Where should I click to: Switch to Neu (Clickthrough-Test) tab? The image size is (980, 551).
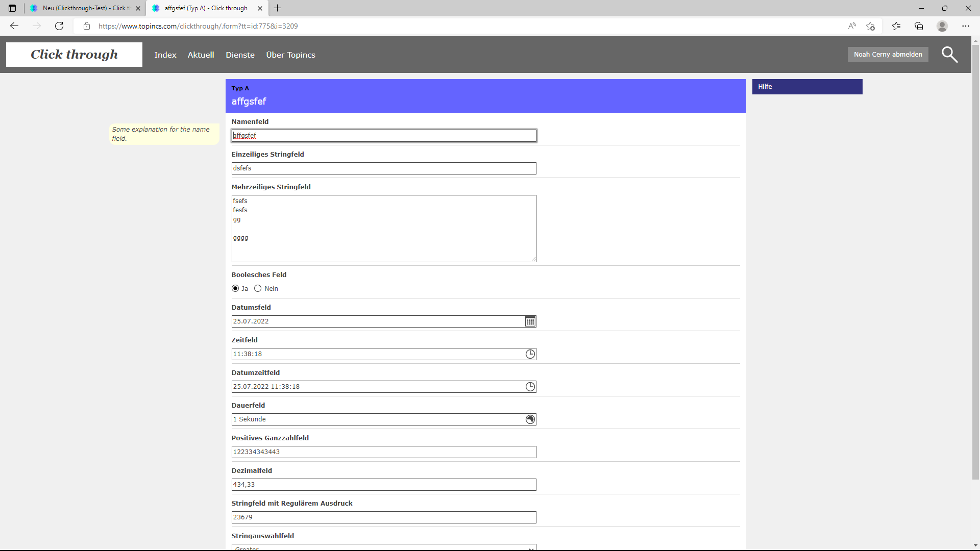tap(84, 8)
